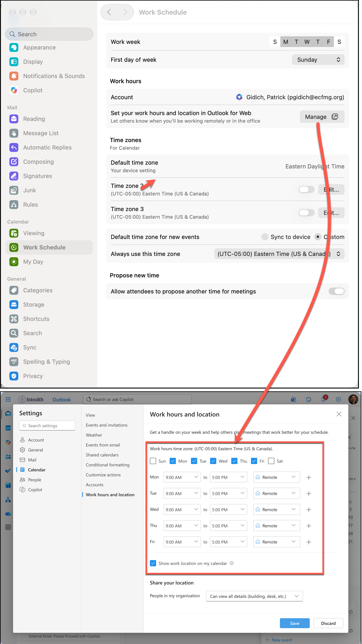Click Edit button for Time zone 3
Viewport: 362px width, 644px height.
click(x=331, y=213)
